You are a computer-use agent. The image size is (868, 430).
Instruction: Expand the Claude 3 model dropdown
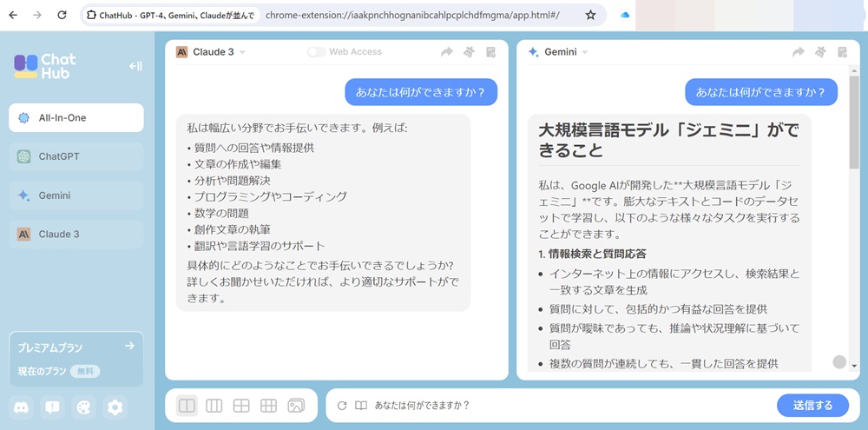[x=242, y=52]
